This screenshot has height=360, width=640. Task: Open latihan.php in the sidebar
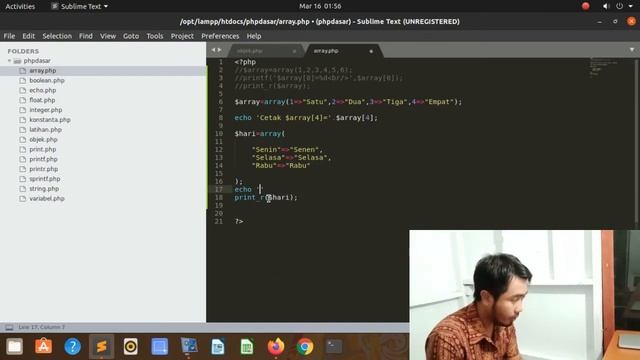pyautogui.click(x=46, y=129)
